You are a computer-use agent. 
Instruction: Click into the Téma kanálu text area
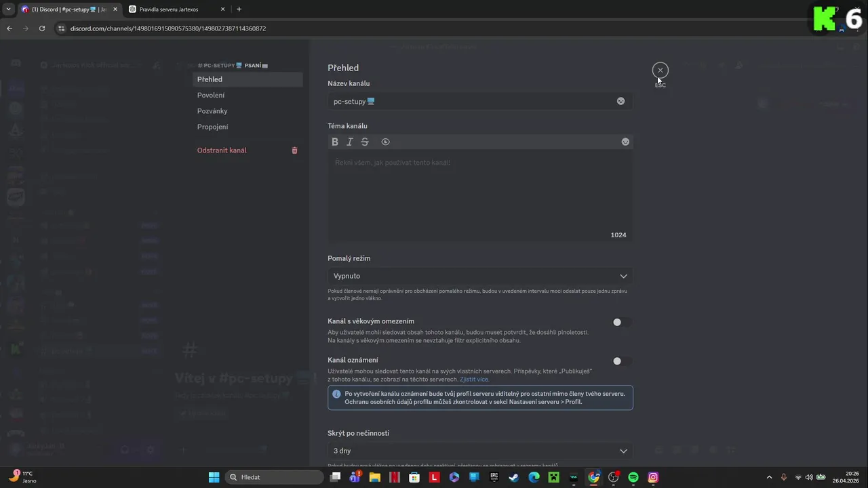480,197
